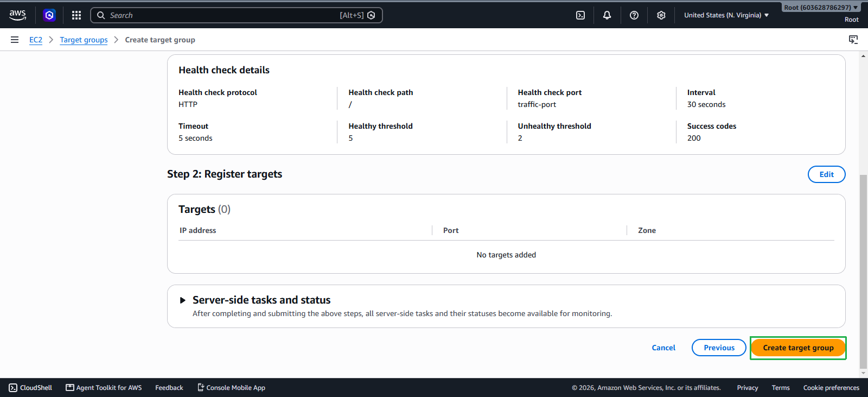This screenshot has height=397, width=868.
Task: Toggle the side navigation hamburger menu
Action: coord(15,40)
